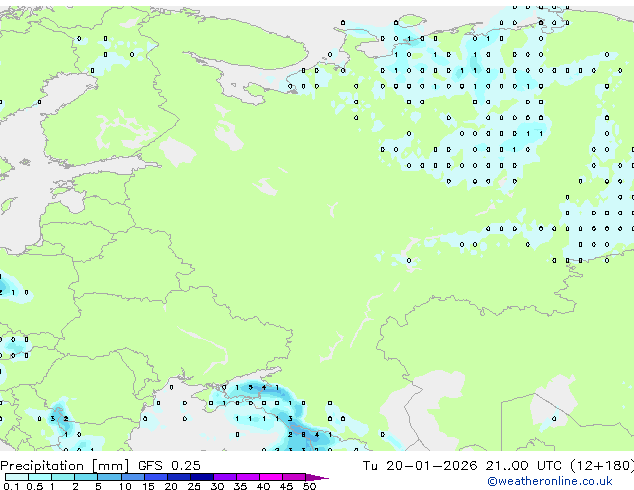This screenshot has height=490, width=634.
Task: Click the forecast date Tu 20-01-2026
Action: pos(420,466)
